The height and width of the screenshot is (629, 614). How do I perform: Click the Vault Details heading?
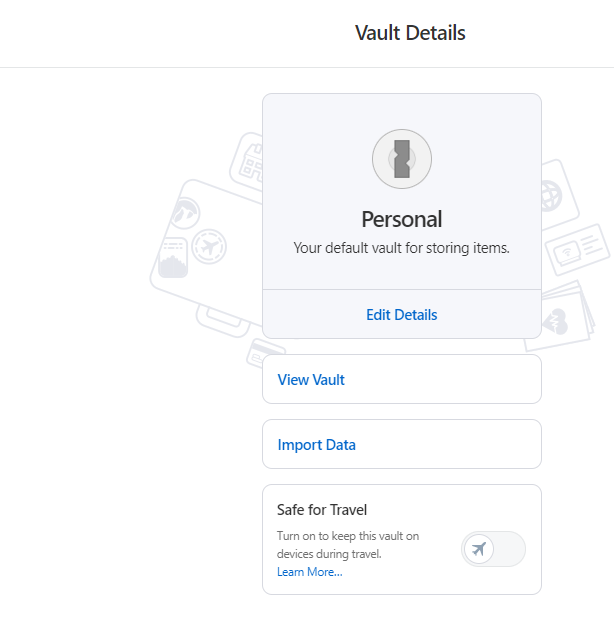(410, 33)
